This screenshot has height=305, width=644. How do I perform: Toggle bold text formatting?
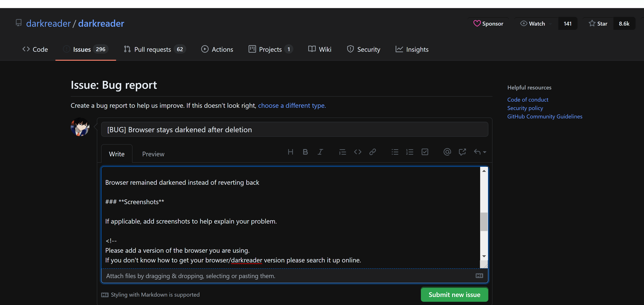click(x=305, y=152)
